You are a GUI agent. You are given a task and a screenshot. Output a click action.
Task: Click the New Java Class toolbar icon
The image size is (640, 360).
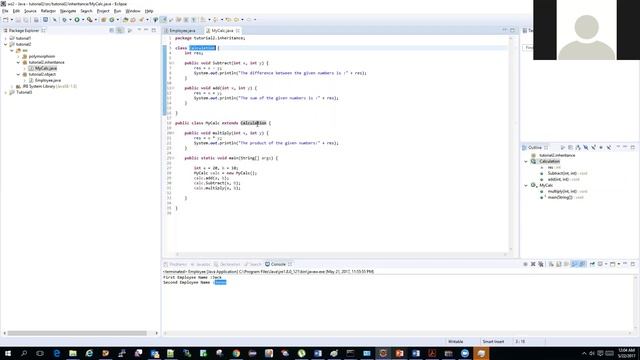click(x=111, y=20)
